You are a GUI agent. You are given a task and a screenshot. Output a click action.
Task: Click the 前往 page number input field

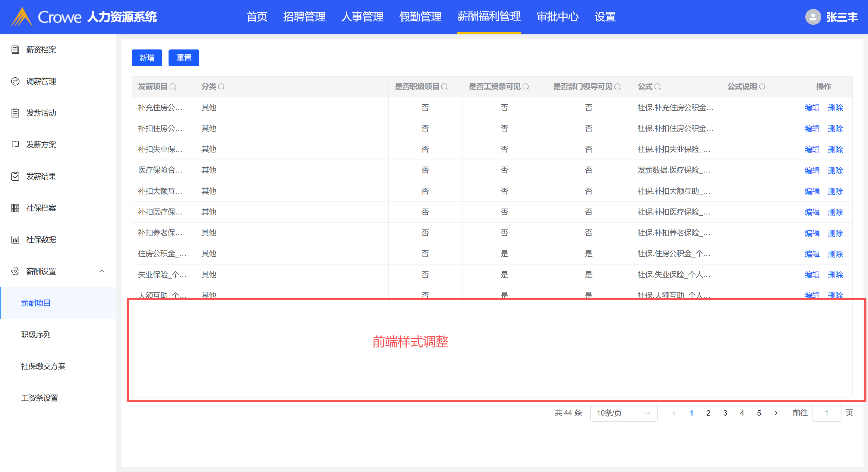pyautogui.click(x=826, y=413)
